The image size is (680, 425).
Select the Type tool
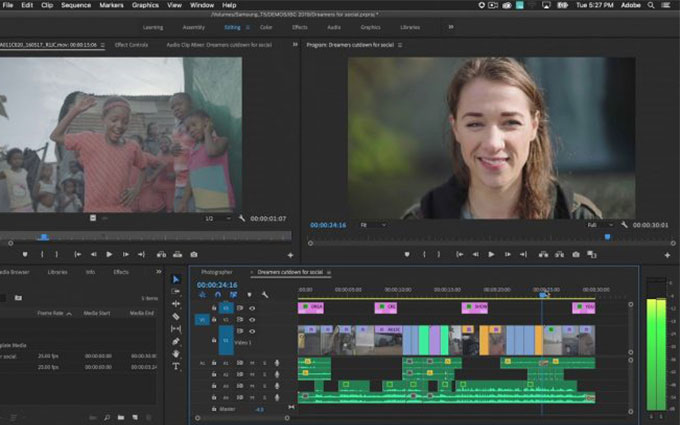click(x=176, y=366)
